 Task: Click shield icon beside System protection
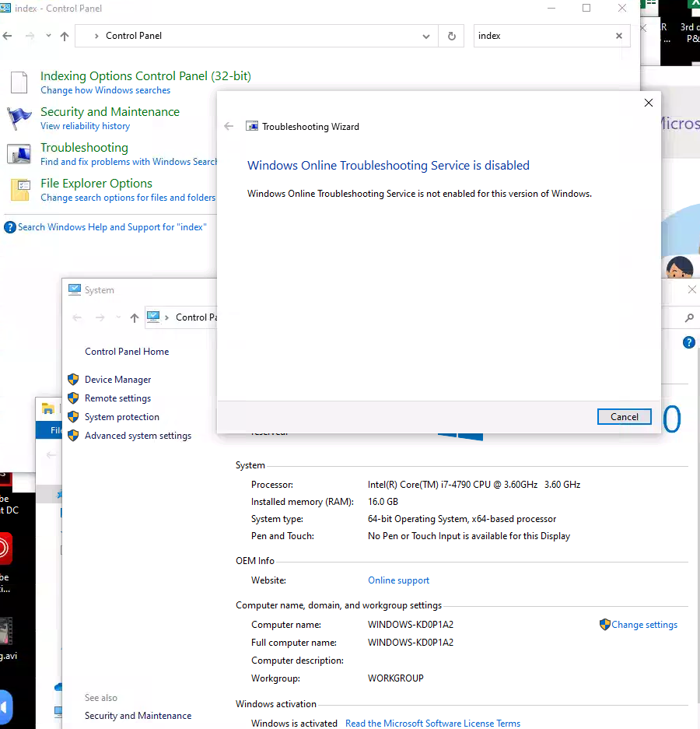[73, 416]
